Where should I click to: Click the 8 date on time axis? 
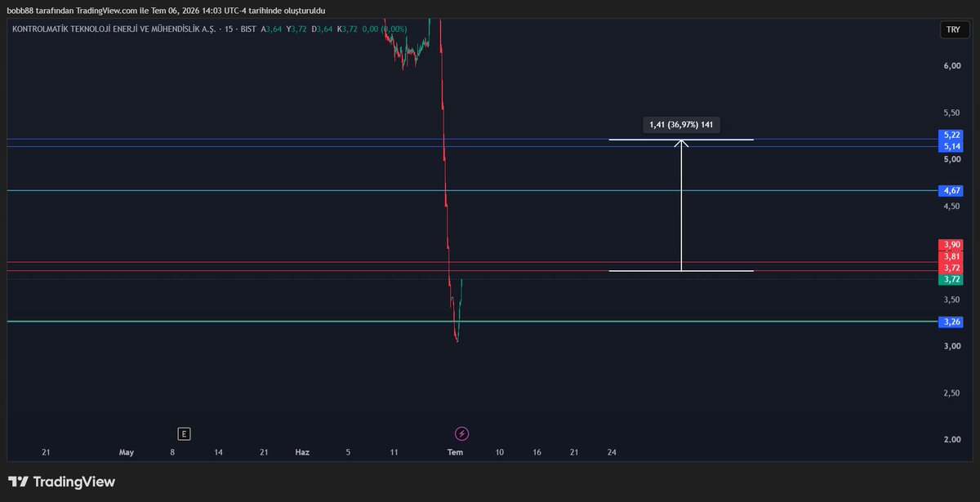172,451
